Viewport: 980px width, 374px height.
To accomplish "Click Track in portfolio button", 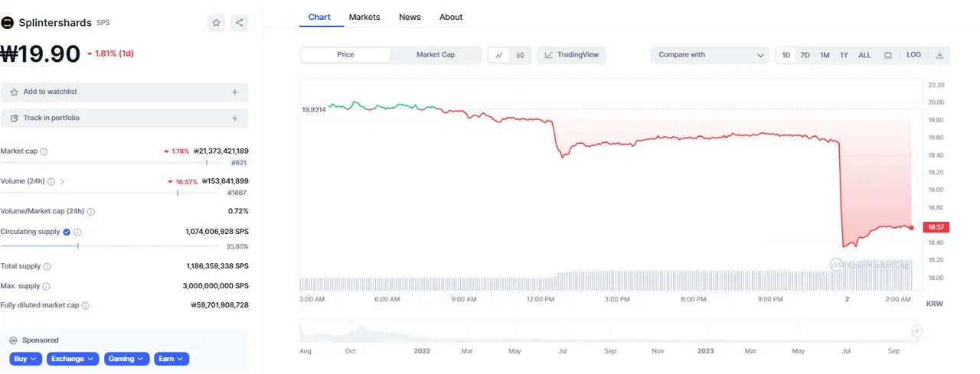I will pos(124,119).
